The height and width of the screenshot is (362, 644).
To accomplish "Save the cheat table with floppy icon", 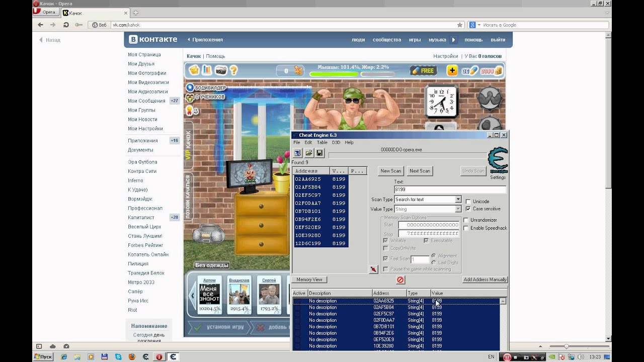I will pyautogui.click(x=319, y=153).
